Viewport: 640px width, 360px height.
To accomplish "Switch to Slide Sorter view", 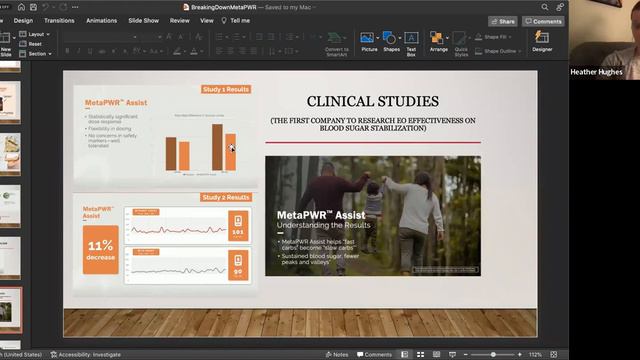I will tap(420, 354).
